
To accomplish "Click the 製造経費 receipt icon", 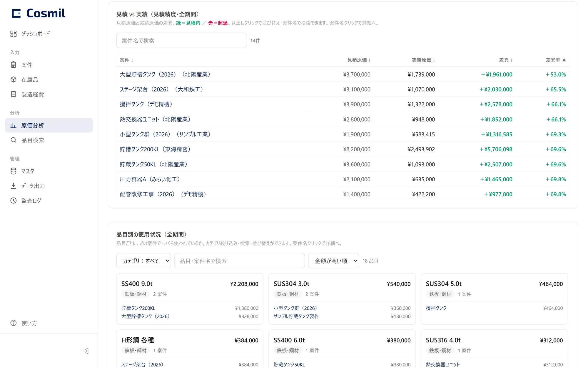I will click(x=14, y=94).
